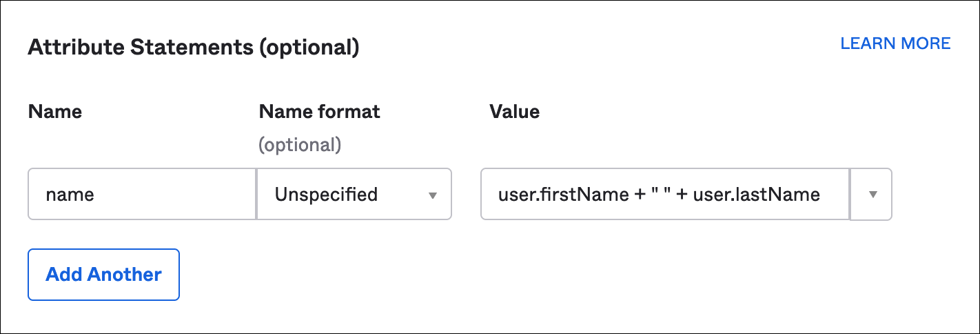
Task: Click the quoted space in the Value expression
Action: click(x=660, y=195)
